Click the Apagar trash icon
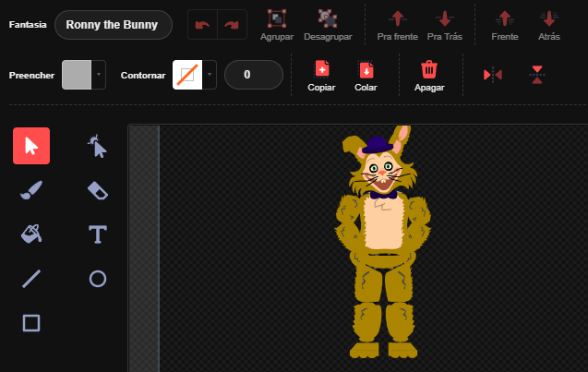Image resolution: width=588 pixels, height=372 pixels. click(x=429, y=69)
